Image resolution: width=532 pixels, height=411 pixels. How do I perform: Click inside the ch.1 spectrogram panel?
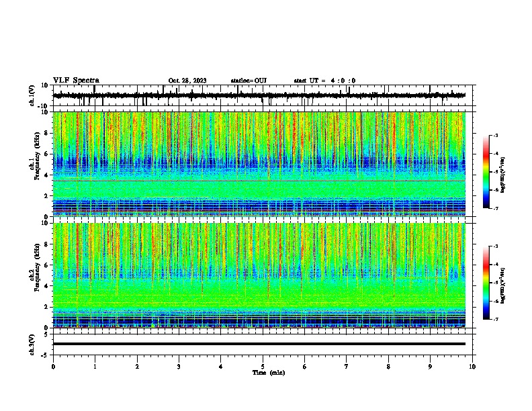259,164
